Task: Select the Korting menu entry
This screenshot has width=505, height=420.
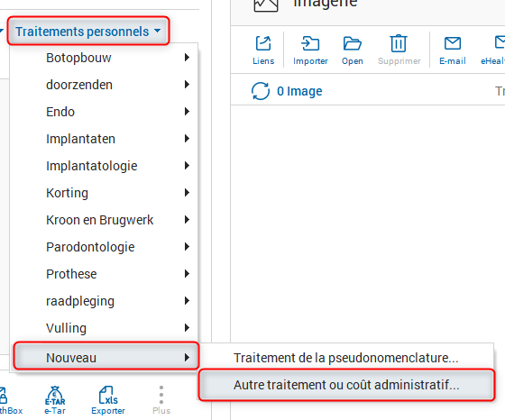Action: point(105,193)
